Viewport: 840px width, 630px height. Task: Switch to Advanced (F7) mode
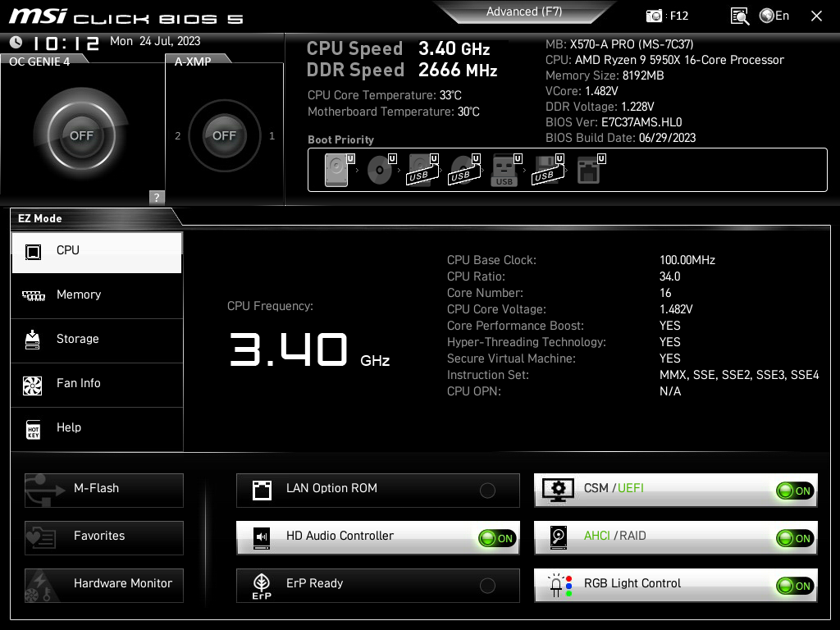point(524,11)
